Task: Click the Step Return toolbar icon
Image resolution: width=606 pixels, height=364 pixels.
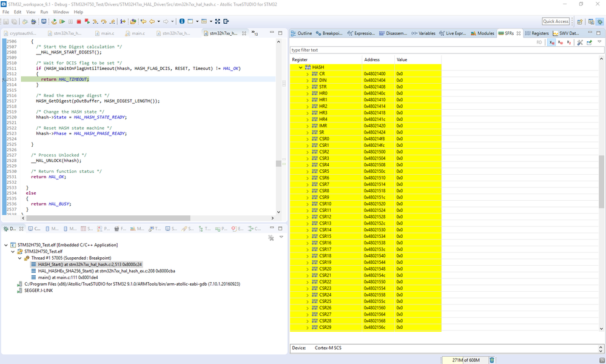Action: pos(112,22)
